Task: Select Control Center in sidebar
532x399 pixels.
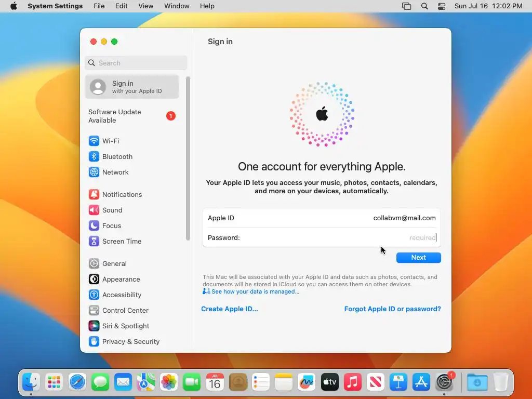Action: [x=118, y=311]
